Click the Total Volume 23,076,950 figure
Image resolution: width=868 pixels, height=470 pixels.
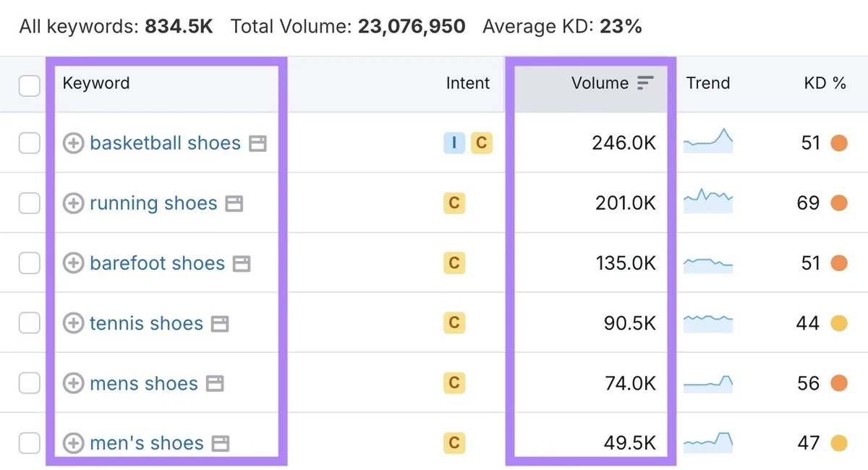point(412,27)
